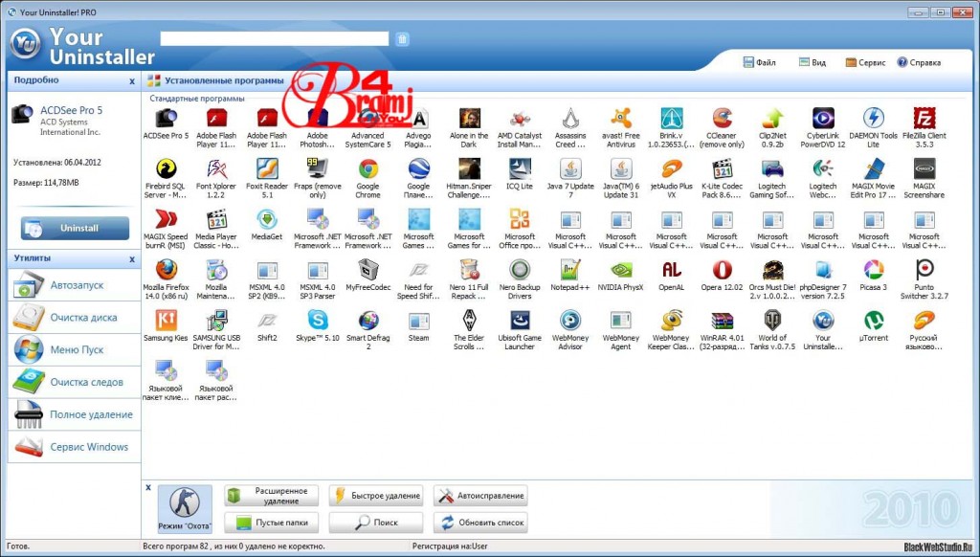Select jetAudio Plus VX icon
The image size is (980, 557).
click(x=671, y=168)
